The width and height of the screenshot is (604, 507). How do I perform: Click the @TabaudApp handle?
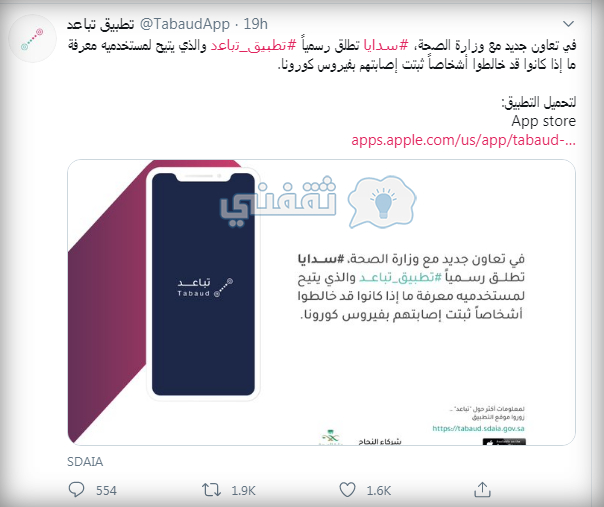coord(185,24)
